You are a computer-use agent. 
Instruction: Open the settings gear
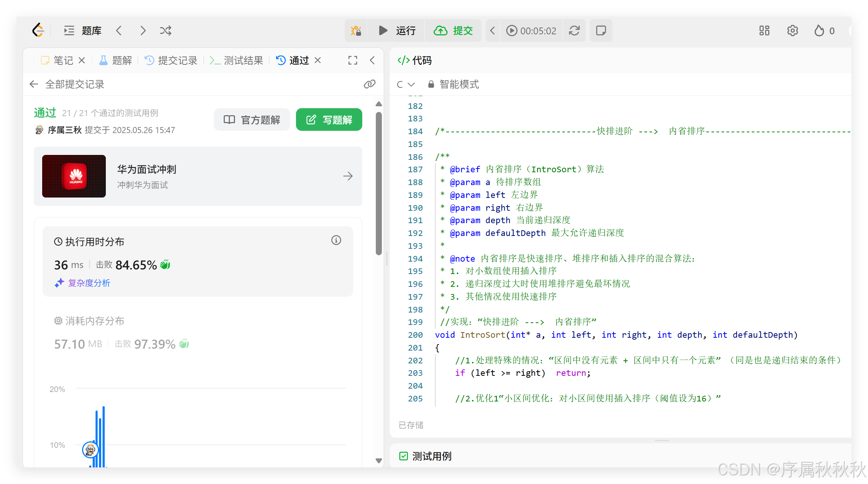pos(792,31)
